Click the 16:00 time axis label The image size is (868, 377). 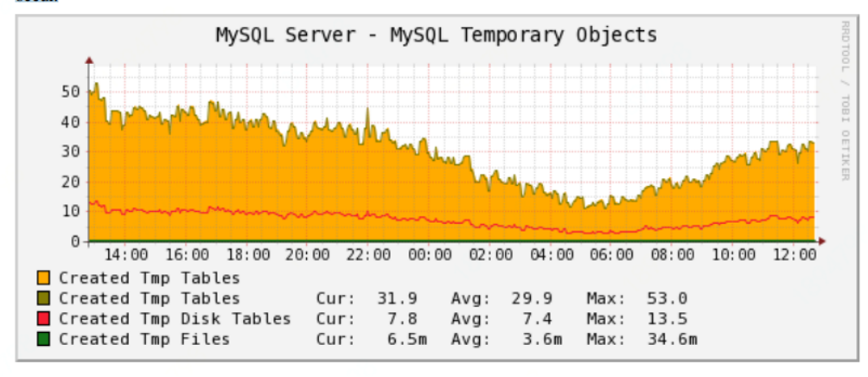(x=189, y=255)
